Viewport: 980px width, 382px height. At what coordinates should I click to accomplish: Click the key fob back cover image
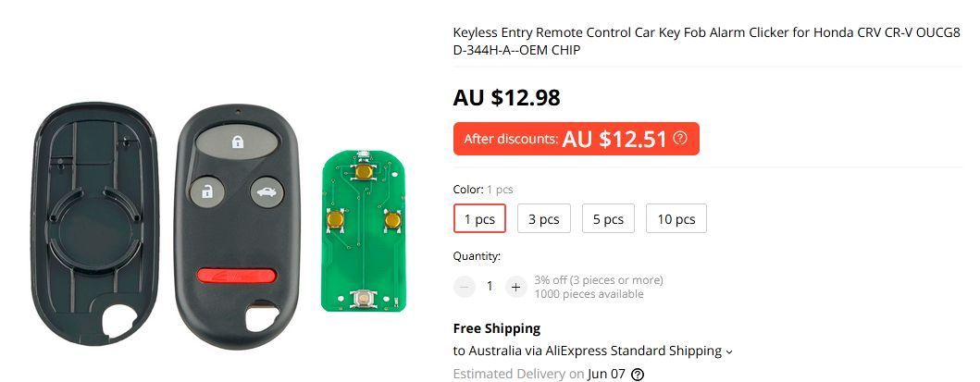(x=94, y=224)
